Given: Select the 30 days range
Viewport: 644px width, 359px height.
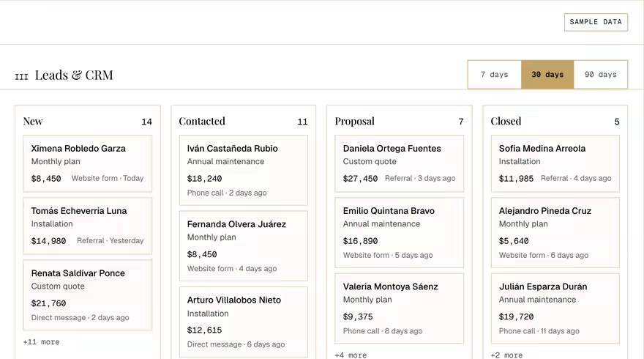Looking at the screenshot, I should point(547,75).
